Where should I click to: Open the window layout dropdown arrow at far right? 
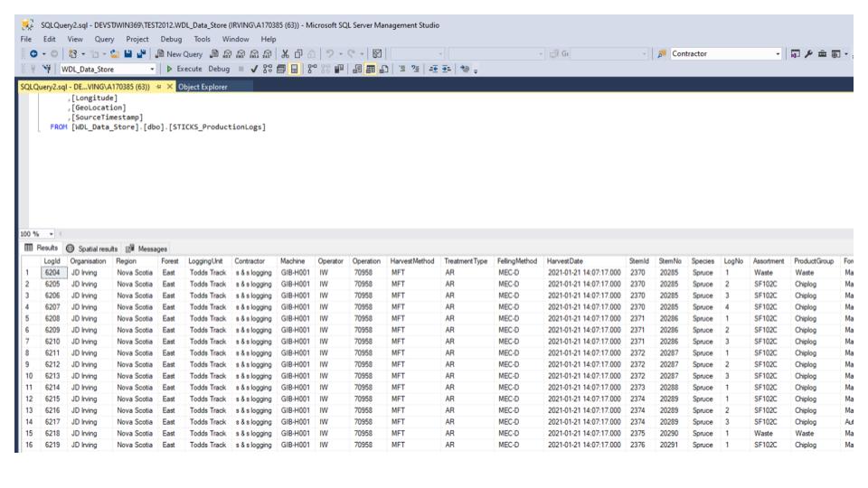pyautogui.click(x=846, y=53)
